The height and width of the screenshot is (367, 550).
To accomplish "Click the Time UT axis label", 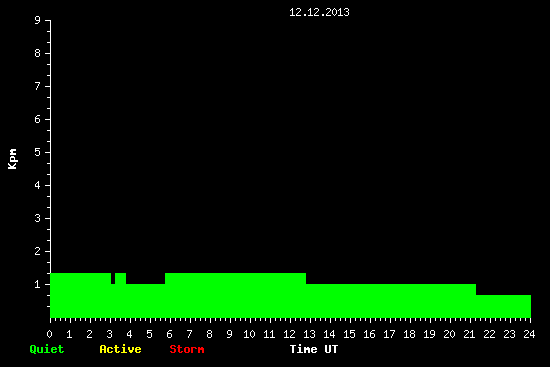I will 314,349.
